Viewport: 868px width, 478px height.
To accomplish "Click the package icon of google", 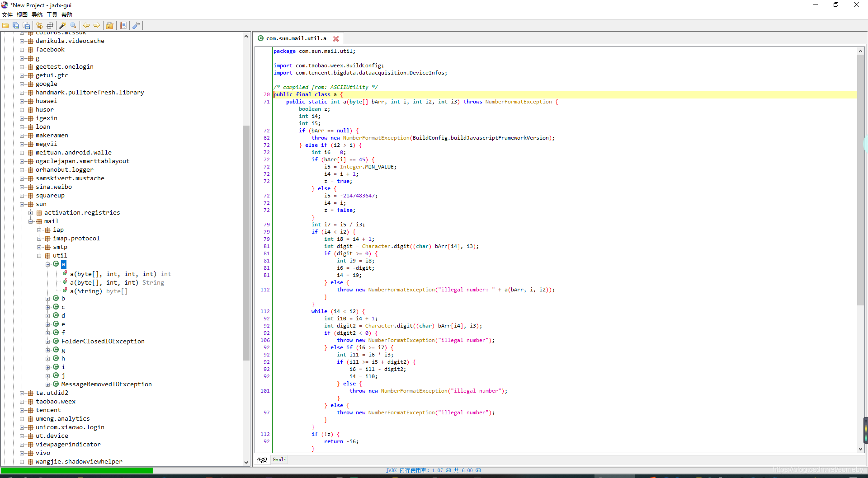I will click(30, 84).
